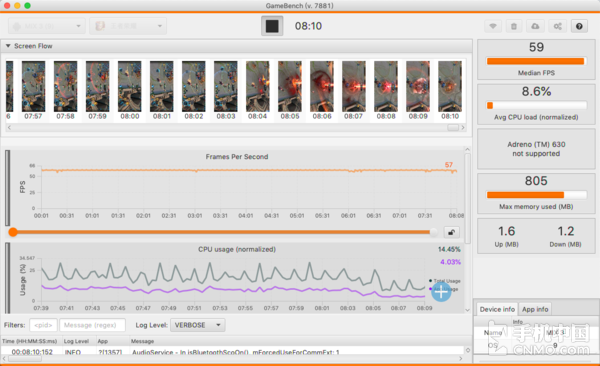
Task: Click the cloud upload icon
Action: coord(535,26)
